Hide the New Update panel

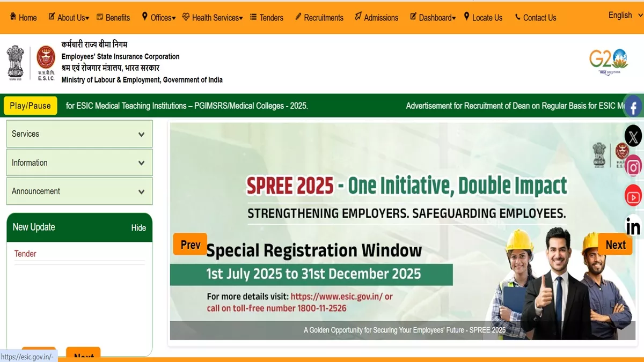click(138, 228)
